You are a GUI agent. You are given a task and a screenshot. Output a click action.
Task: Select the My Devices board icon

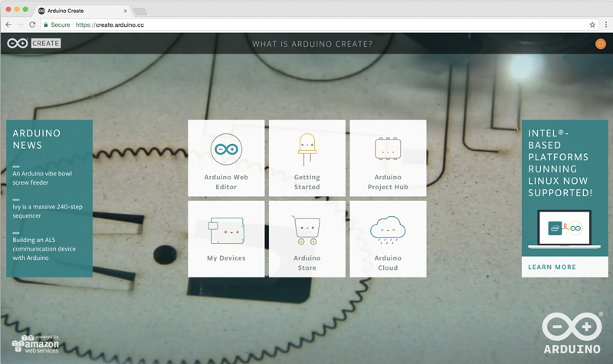[x=226, y=229]
